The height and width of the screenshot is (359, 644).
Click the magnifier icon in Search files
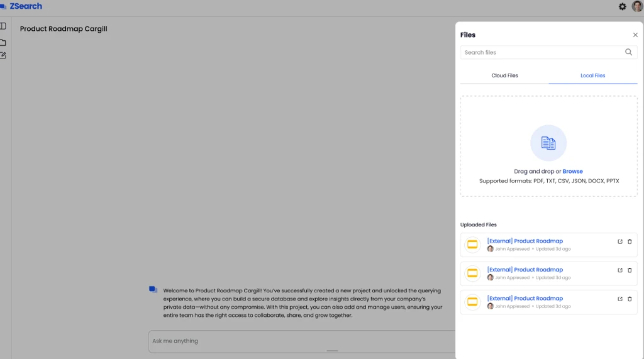pos(628,52)
